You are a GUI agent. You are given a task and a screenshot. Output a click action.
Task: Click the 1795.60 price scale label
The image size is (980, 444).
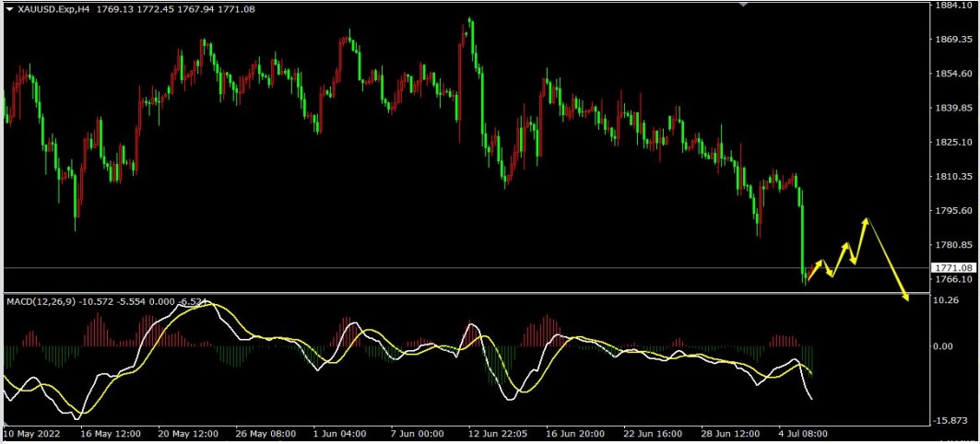(955, 211)
